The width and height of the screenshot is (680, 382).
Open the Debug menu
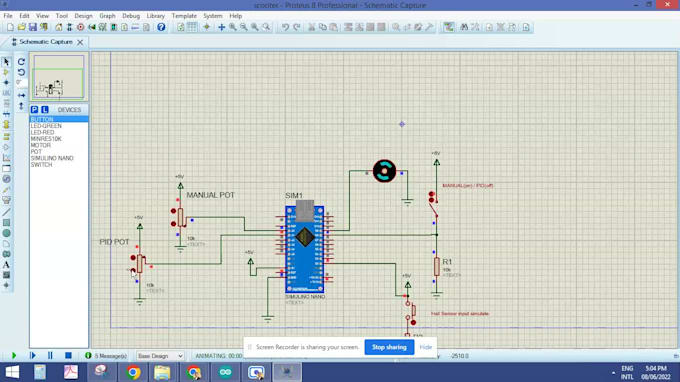tap(131, 16)
